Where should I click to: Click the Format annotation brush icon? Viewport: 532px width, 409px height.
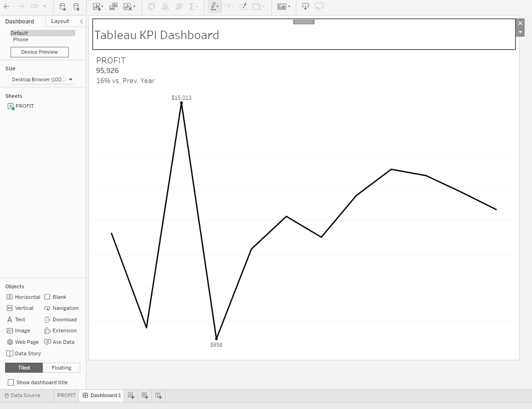click(x=243, y=7)
